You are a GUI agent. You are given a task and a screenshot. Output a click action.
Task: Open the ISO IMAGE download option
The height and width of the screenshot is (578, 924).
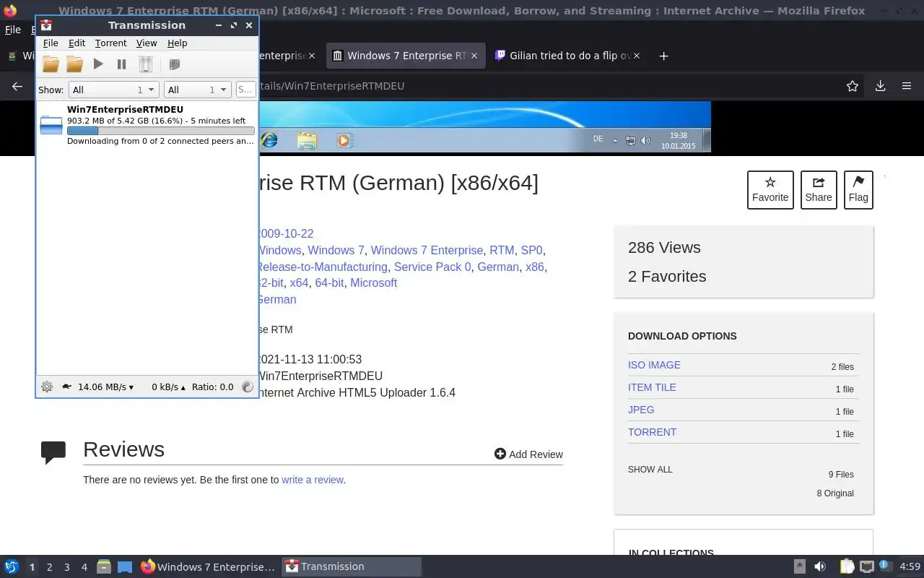click(654, 365)
